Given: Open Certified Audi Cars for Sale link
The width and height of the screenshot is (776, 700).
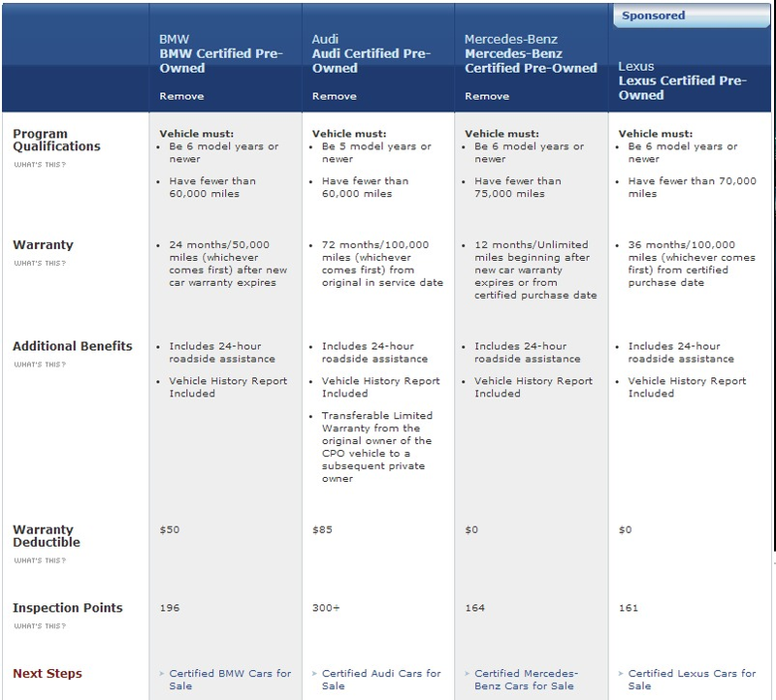Looking at the screenshot, I should [381, 680].
